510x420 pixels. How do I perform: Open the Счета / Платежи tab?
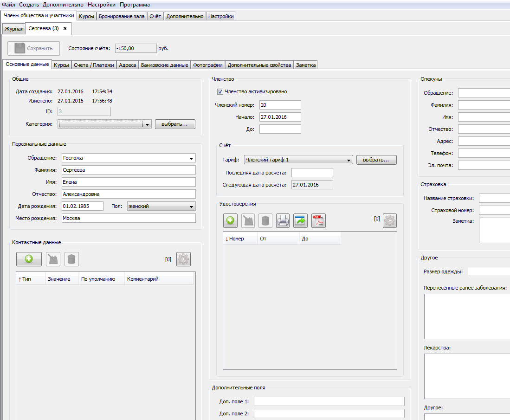(x=94, y=65)
